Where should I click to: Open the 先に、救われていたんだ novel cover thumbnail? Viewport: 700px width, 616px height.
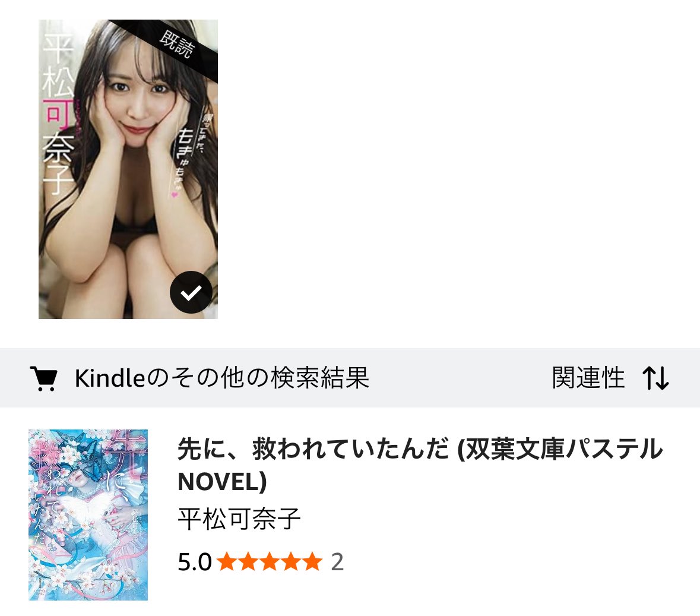tap(88, 514)
